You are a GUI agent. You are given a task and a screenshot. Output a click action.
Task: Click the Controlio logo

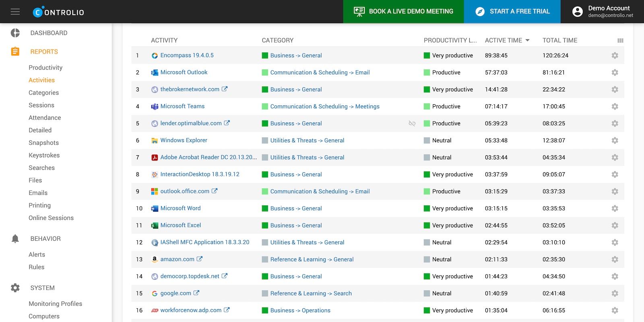[x=58, y=12]
